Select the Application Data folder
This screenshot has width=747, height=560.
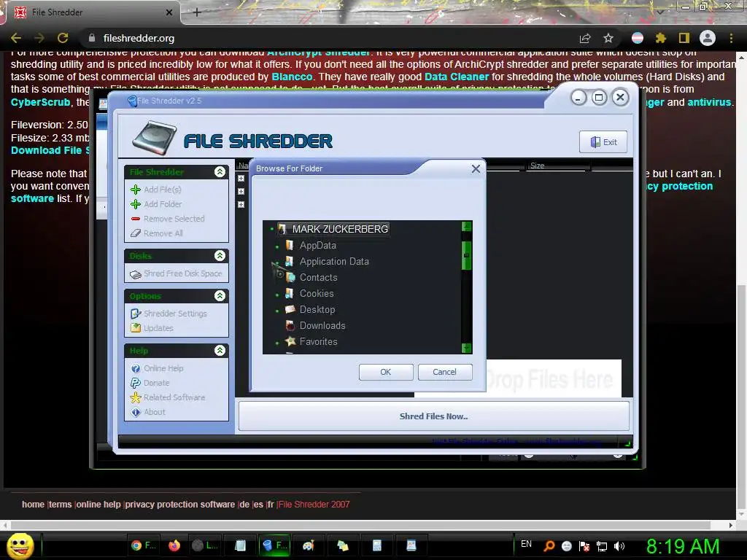click(334, 262)
